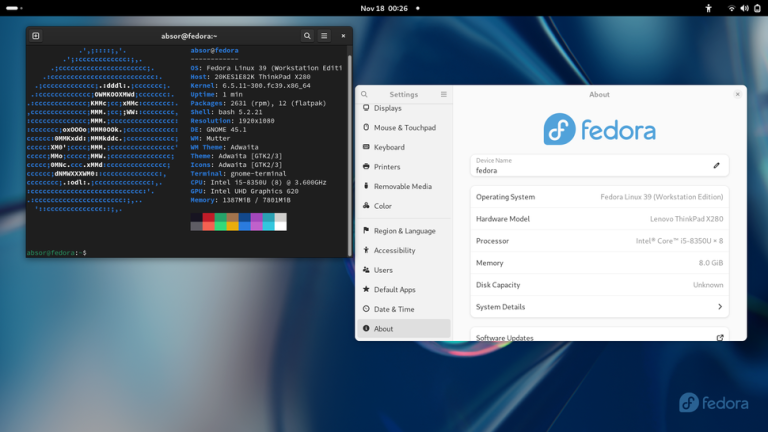Open the terminal hamburger menu
Viewport: 768px width, 432px height.
click(x=324, y=36)
